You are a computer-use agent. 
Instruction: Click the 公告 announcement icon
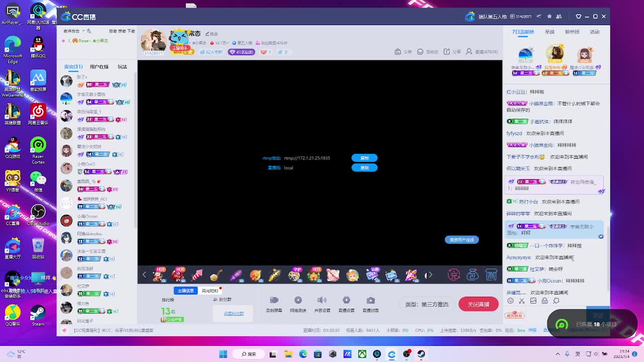pyautogui.click(x=403, y=52)
